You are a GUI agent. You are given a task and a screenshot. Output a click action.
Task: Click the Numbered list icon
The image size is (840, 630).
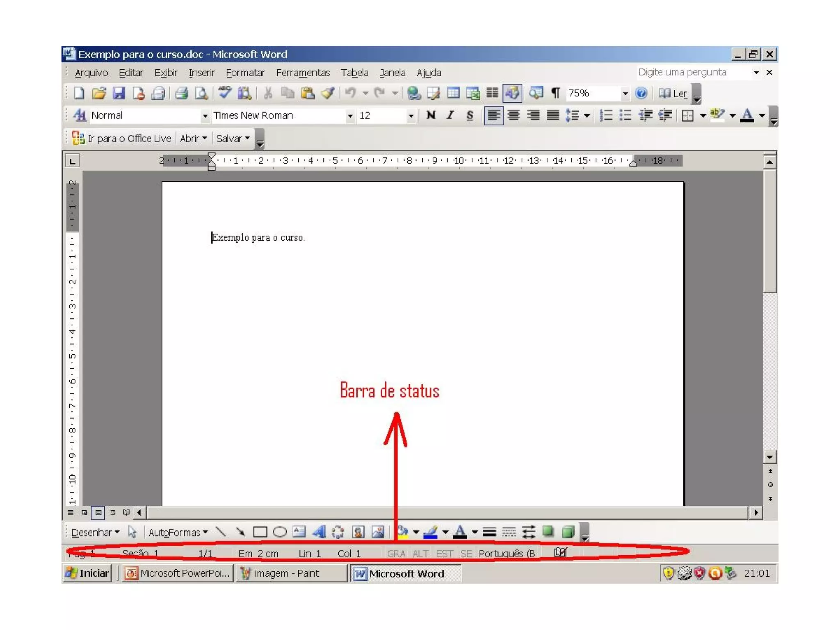coord(605,116)
